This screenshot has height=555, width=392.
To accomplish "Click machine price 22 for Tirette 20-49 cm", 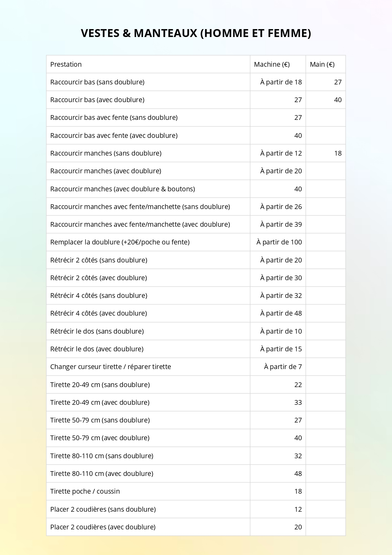I will click(x=298, y=385).
